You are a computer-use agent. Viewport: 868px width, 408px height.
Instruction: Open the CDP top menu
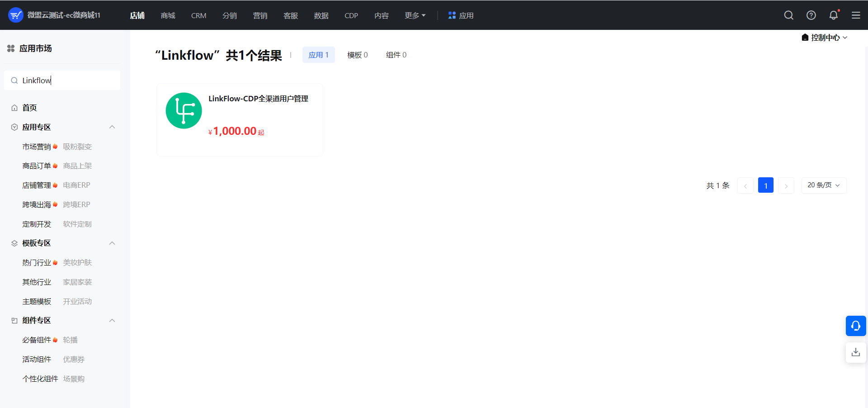click(x=351, y=15)
